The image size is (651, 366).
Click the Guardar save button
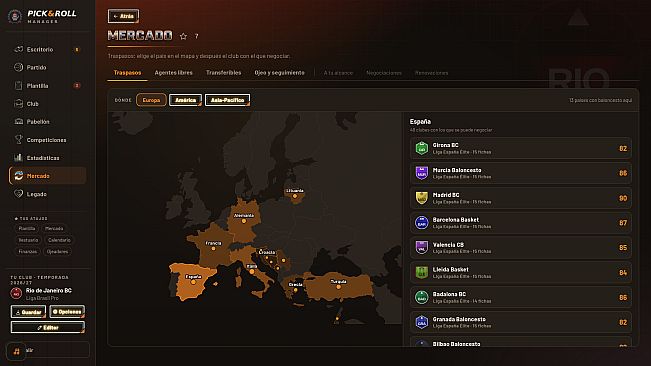coord(28,312)
